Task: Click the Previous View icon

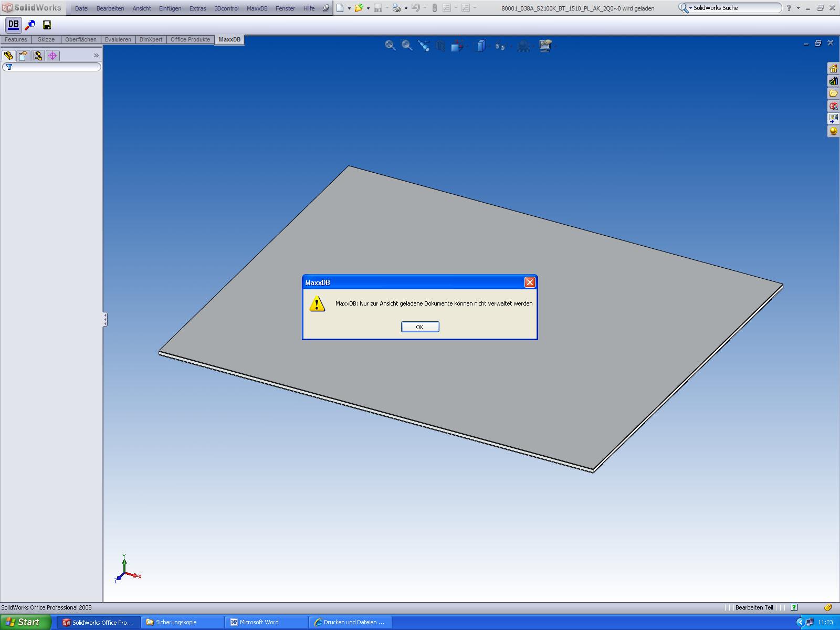Action: 424,46
